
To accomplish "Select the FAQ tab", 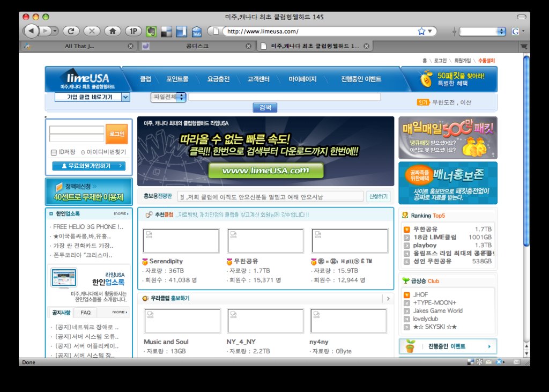I will [85, 313].
